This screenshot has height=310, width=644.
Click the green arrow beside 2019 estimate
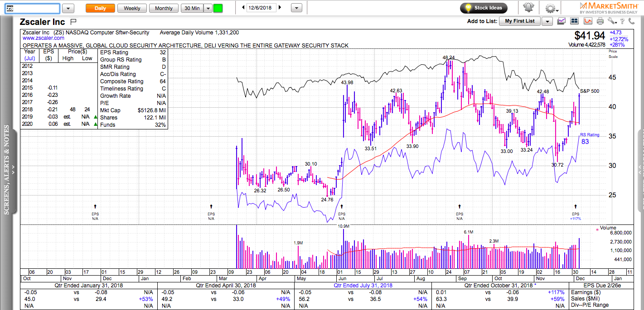[x=95, y=117]
